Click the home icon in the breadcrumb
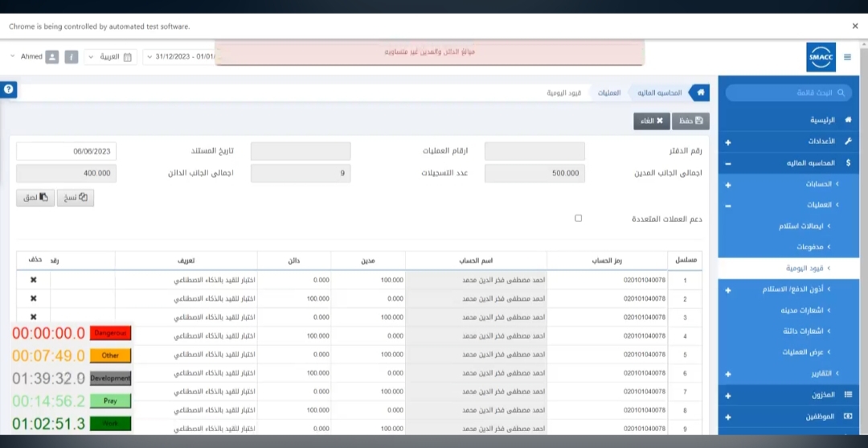The image size is (868, 448). point(699,92)
